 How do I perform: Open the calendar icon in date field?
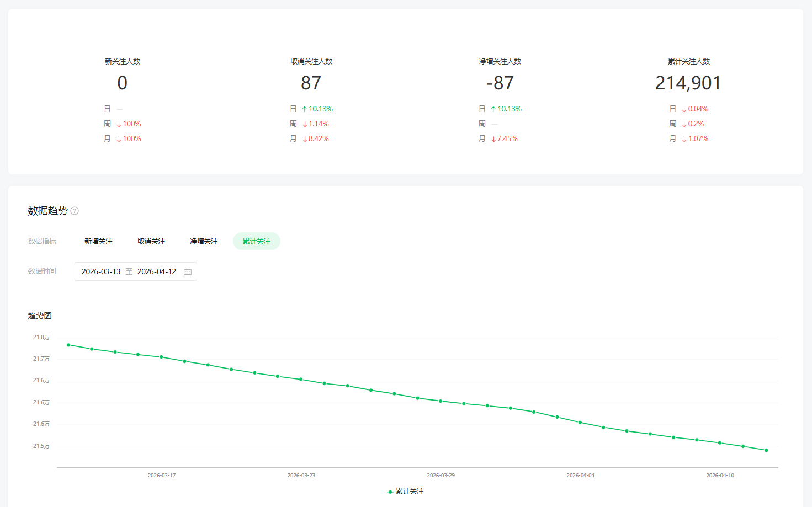pyautogui.click(x=188, y=271)
